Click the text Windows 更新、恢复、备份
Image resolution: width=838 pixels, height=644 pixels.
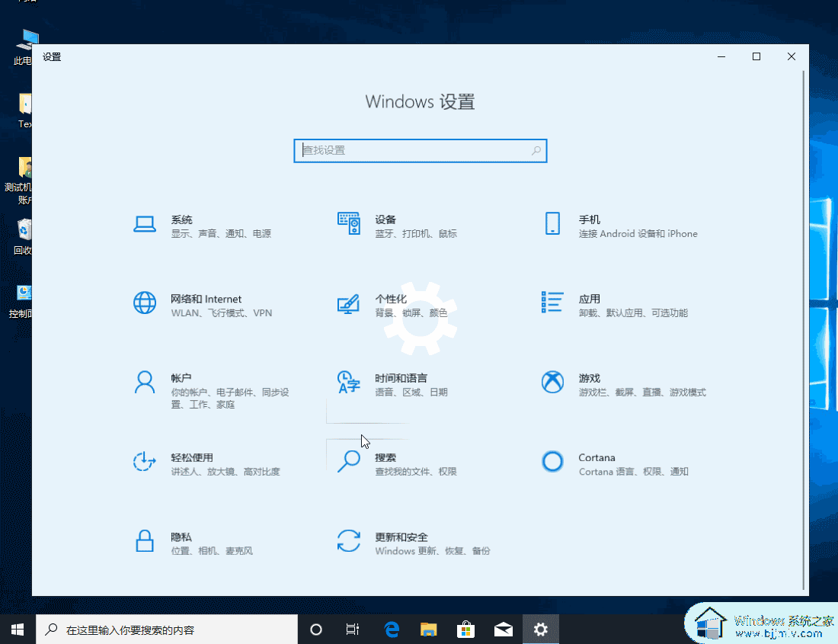pos(433,550)
